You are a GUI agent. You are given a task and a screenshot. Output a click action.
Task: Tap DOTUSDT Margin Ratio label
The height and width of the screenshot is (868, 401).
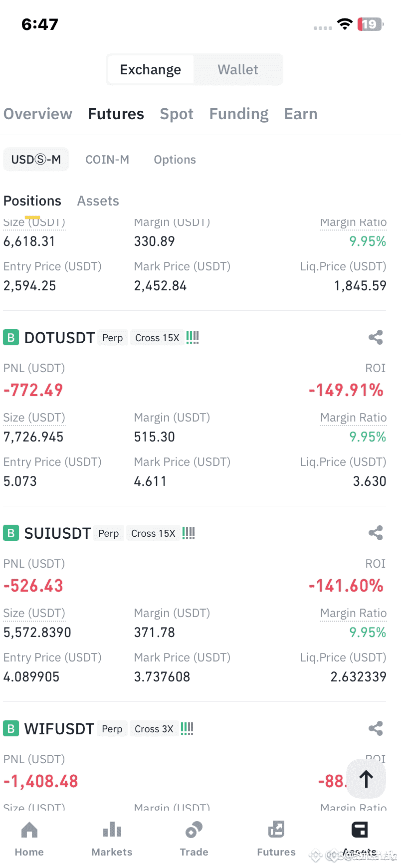354,418
